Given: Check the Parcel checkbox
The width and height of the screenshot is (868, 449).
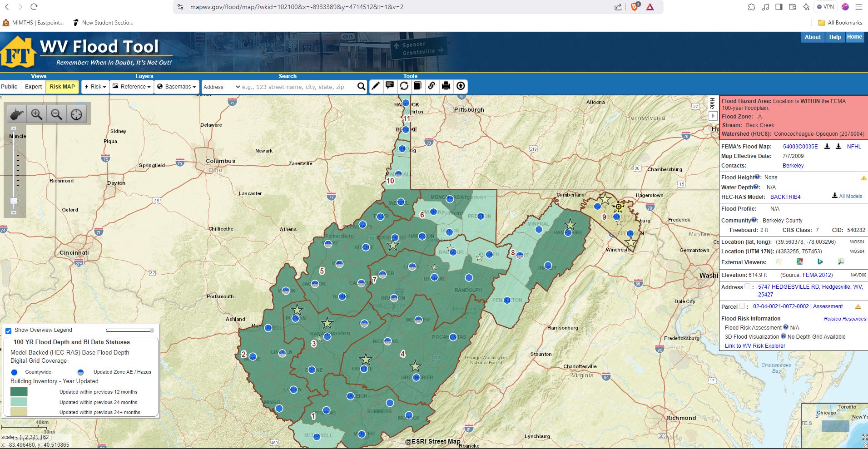Looking at the screenshot, I should pos(742,306).
